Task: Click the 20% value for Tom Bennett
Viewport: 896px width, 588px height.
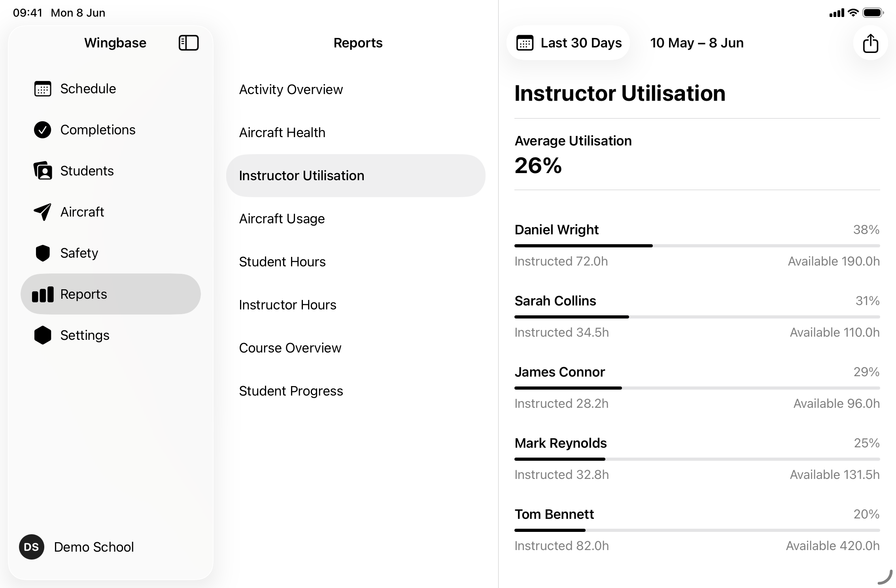Action: tap(866, 514)
